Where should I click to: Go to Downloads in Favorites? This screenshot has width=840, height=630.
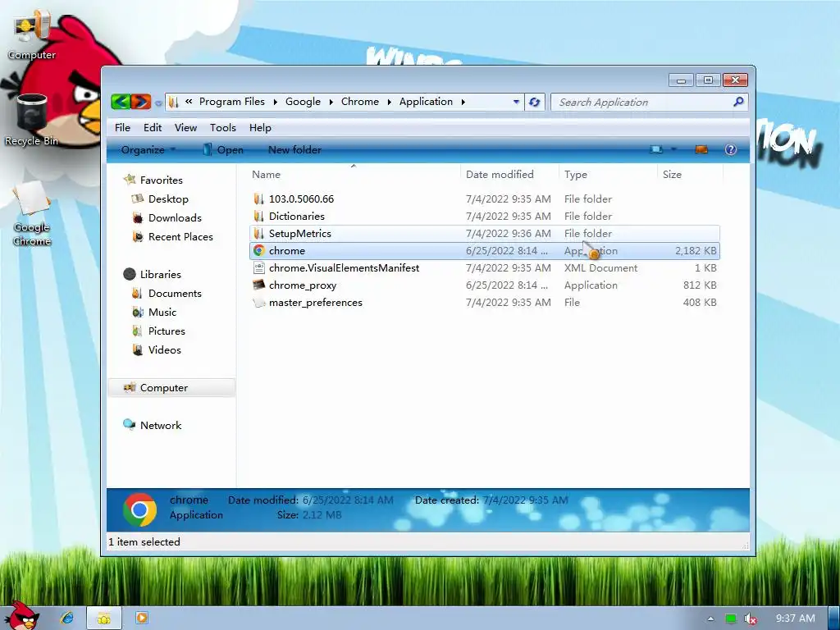click(x=167, y=217)
